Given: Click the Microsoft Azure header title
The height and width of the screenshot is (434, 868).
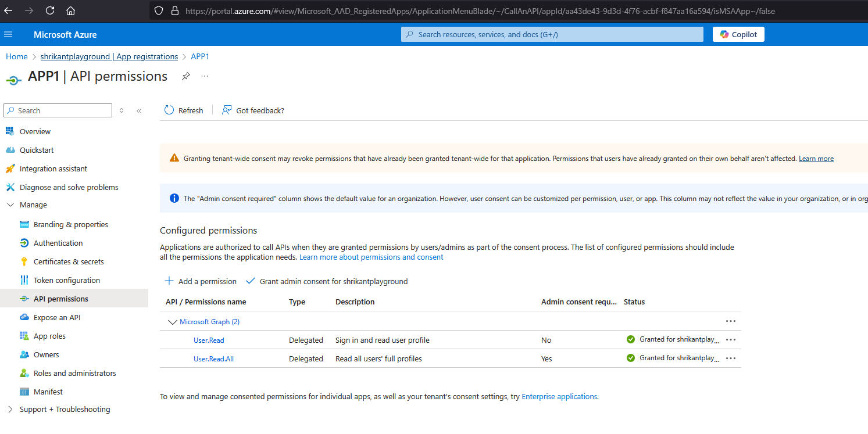Looking at the screenshot, I should click(x=65, y=34).
